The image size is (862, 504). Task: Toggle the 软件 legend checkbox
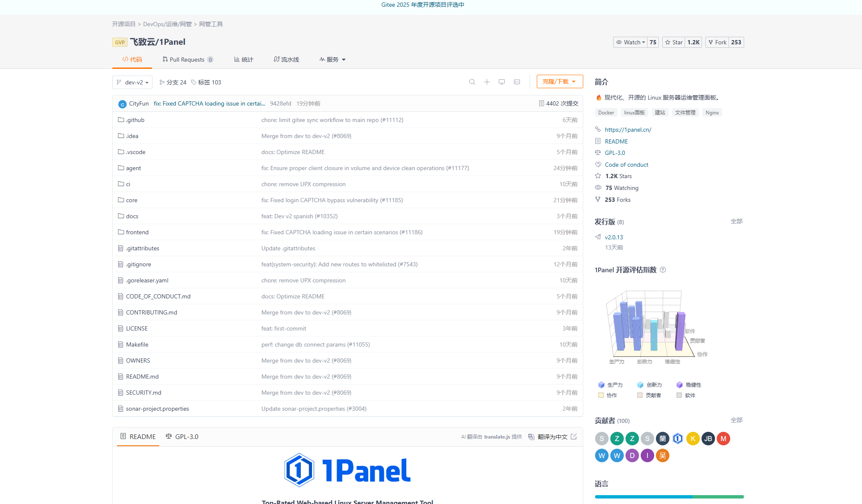pos(679,395)
